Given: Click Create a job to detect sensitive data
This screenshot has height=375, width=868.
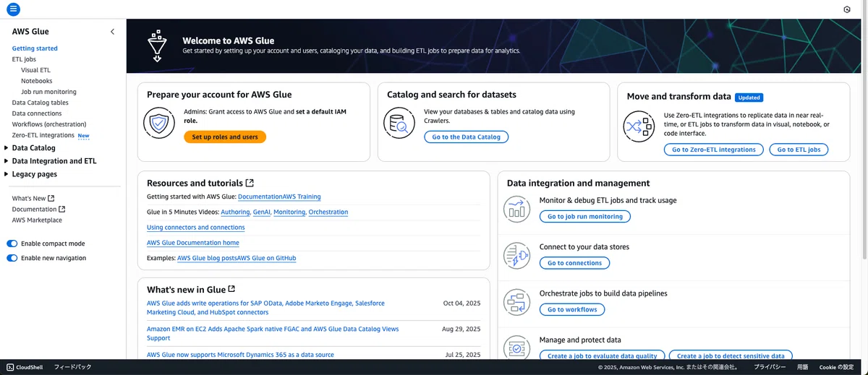Looking at the screenshot, I should 731,355.
